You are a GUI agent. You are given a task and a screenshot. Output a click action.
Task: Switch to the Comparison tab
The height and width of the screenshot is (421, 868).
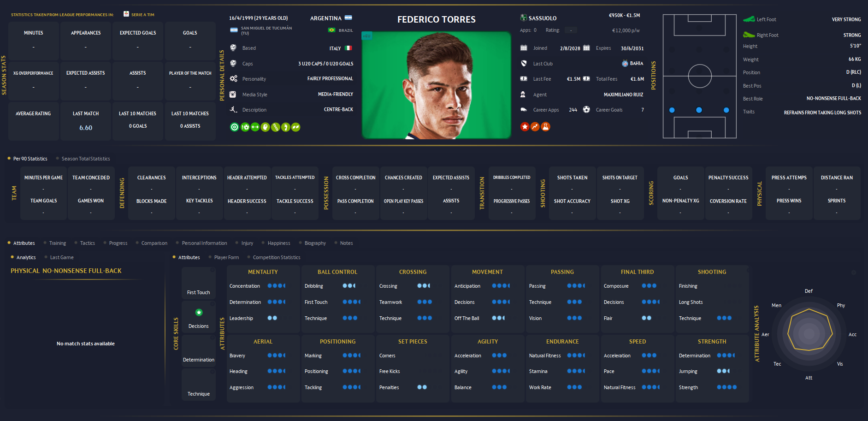pyautogui.click(x=152, y=243)
